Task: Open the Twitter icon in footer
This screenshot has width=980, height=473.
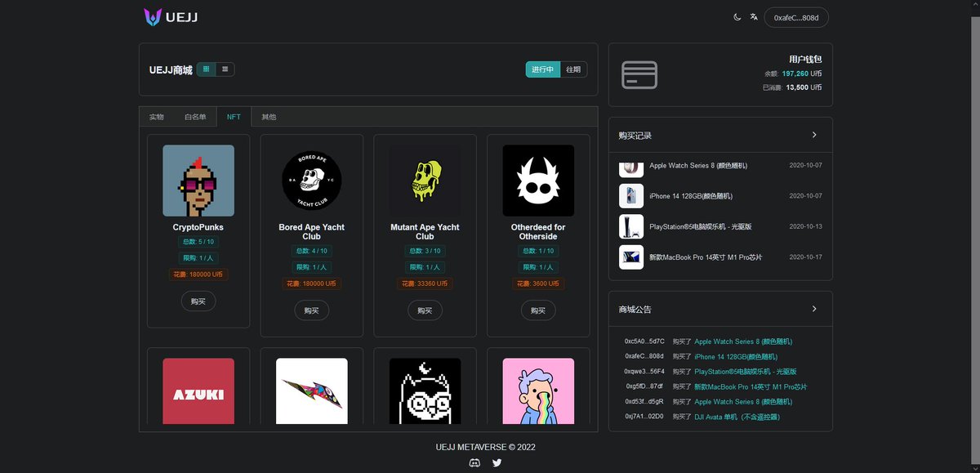Action: 497,463
